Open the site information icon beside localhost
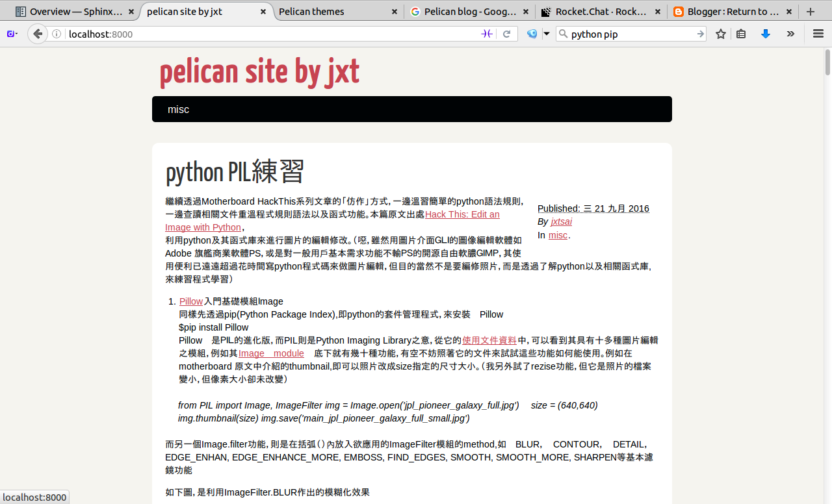This screenshot has height=504, width=832. (x=57, y=34)
